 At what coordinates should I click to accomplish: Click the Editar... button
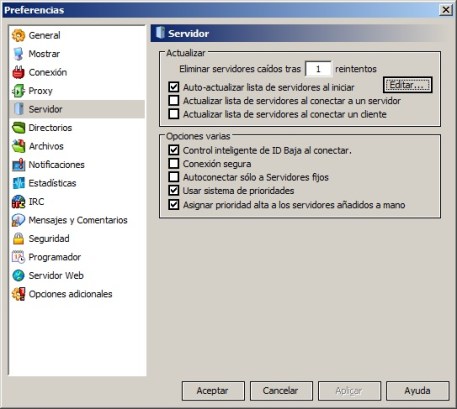pos(407,85)
